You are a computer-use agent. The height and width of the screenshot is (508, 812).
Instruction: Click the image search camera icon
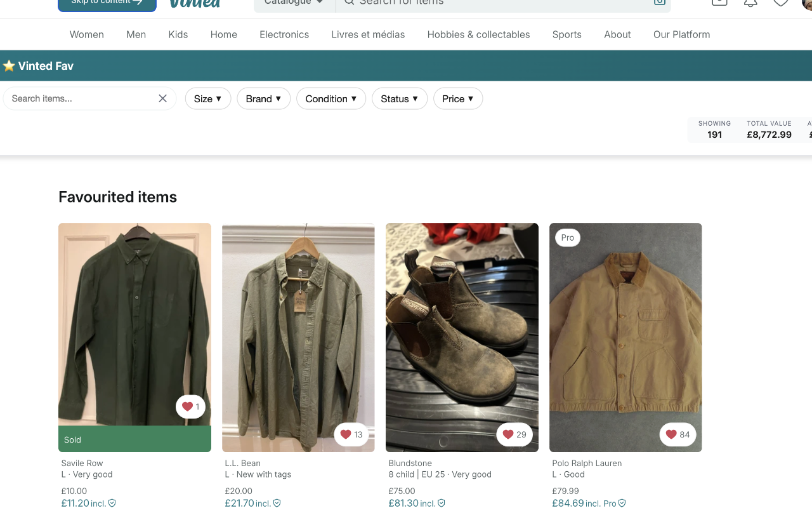click(x=660, y=3)
